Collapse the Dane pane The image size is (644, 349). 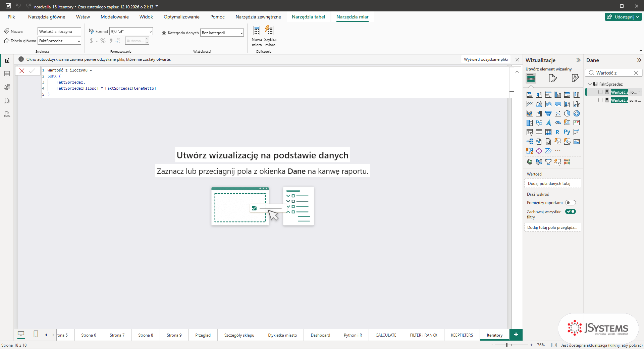pyautogui.click(x=639, y=60)
